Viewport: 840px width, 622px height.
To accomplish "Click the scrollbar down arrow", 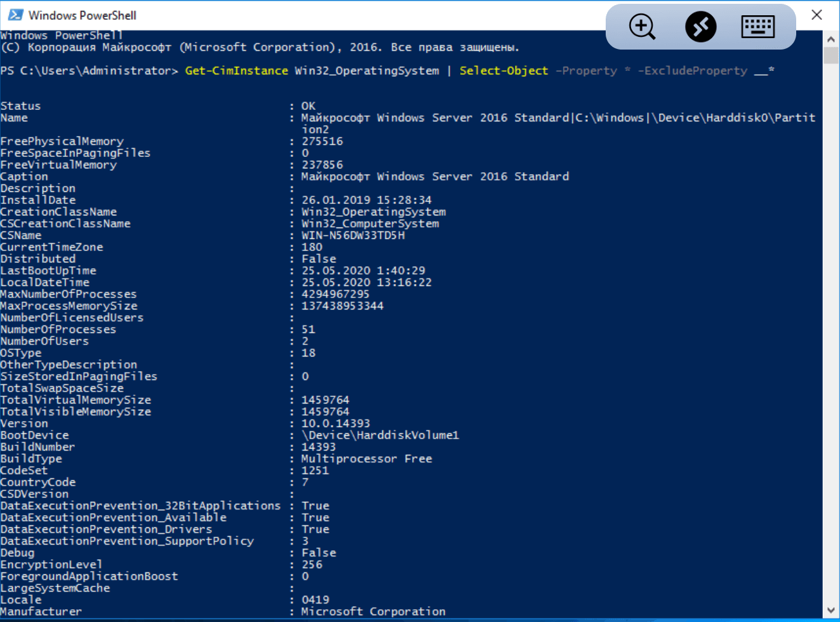I will pos(830,611).
